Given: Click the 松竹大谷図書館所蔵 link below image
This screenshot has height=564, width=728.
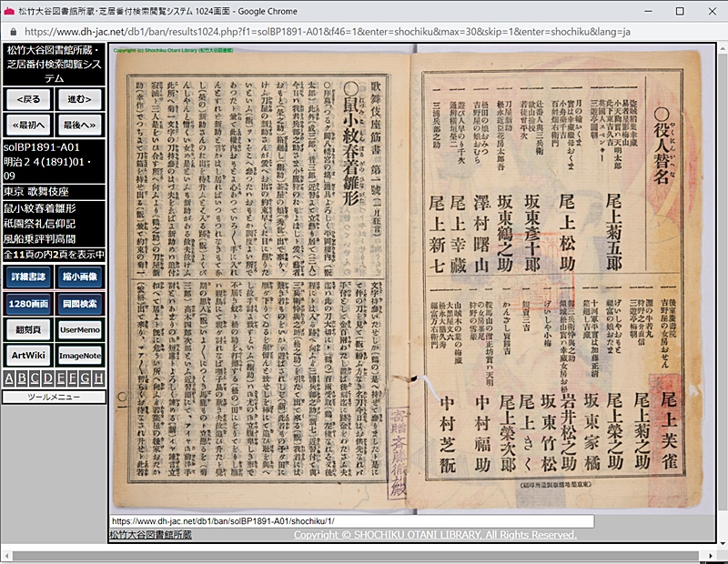Looking at the screenshot, I should [x=150, y=536].
